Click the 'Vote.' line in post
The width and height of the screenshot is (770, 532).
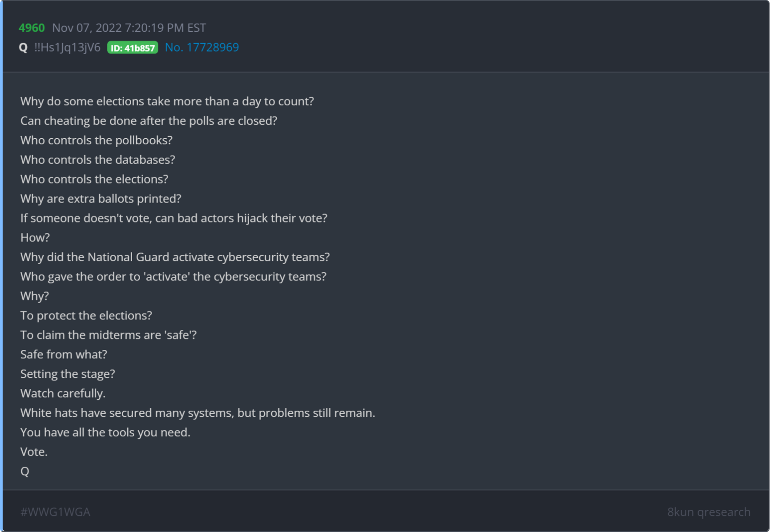(x=34, y=452)
